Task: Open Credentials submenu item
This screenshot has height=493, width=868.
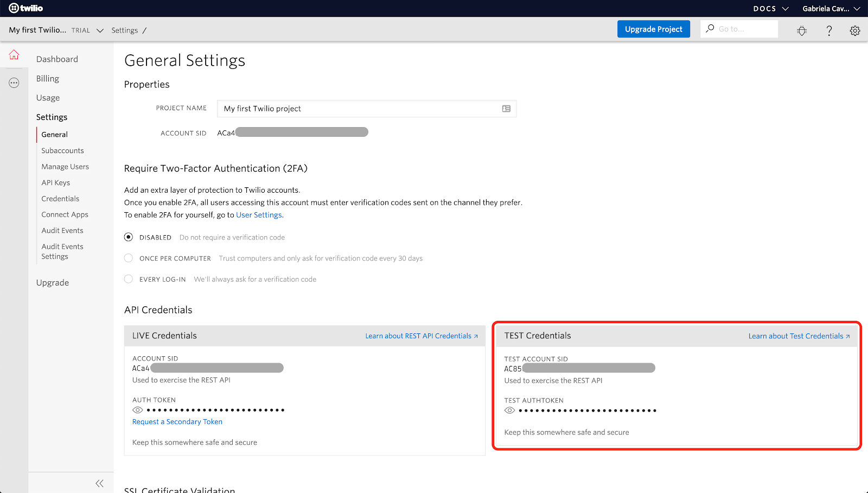Action: [x=60, y=199]
